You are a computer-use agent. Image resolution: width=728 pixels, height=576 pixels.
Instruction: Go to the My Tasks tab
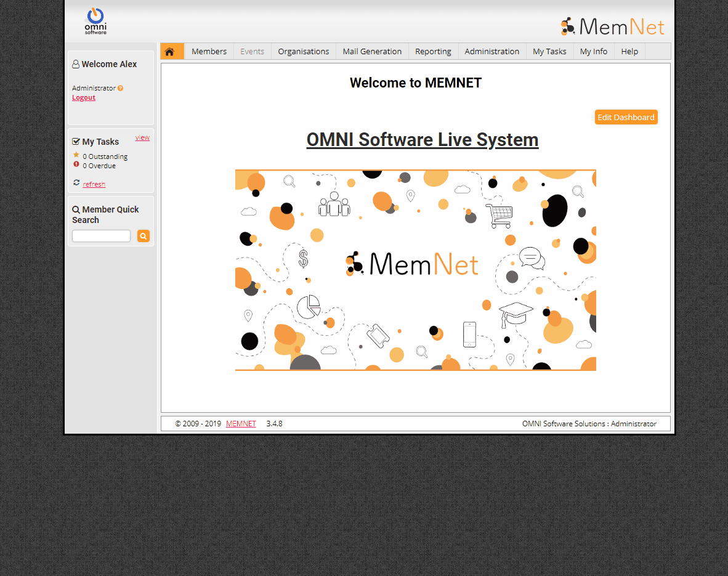click(549, 52)
